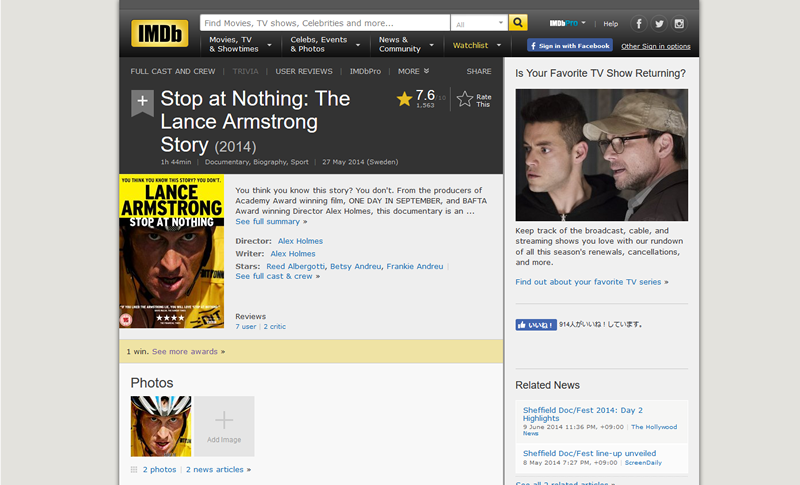The height and width of the screenshot is (485, 800).
Task: Click the photo grid icon beside 2 photos
Action: click(x=134, y=470)
